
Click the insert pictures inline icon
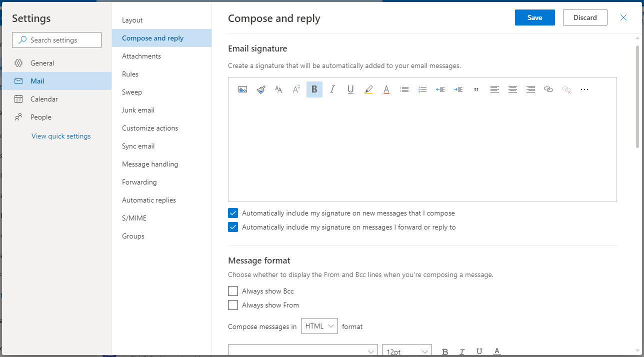242,89
